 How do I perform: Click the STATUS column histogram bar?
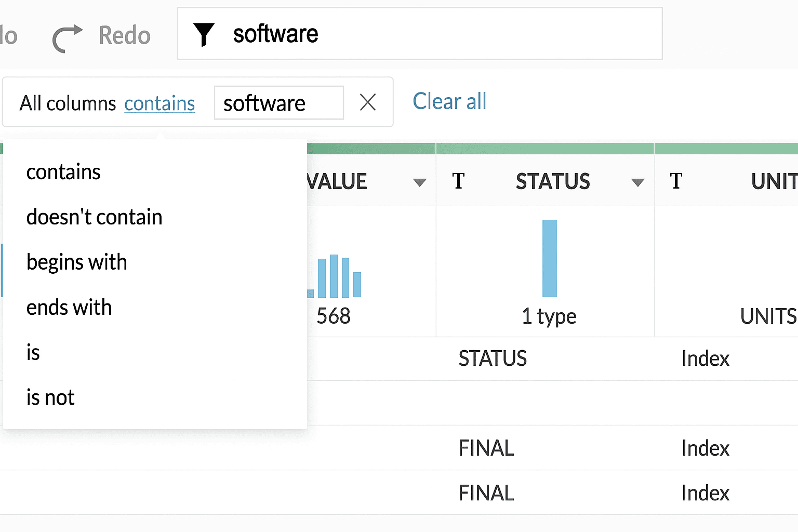[549, 258]
